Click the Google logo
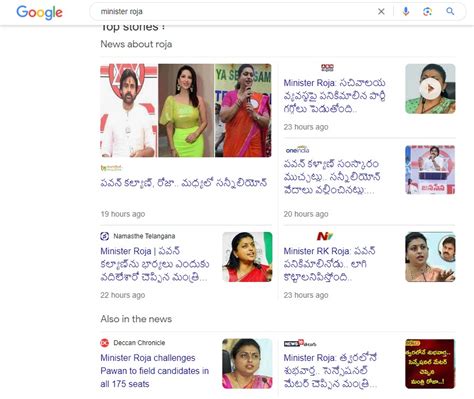 click(39, 12)
